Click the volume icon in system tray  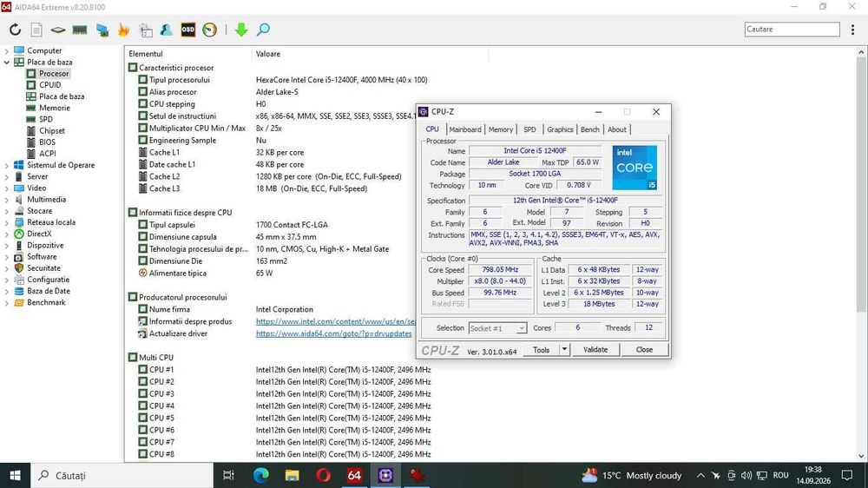(746, 475)
